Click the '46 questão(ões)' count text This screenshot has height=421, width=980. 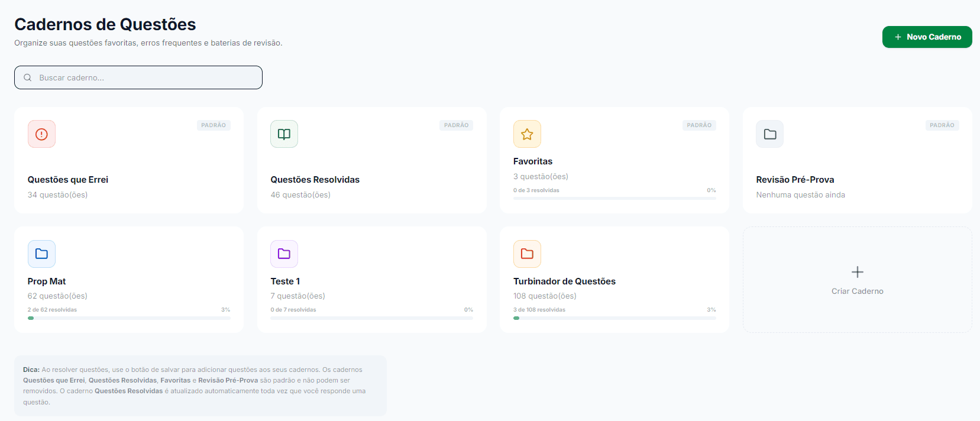(300, 195)
